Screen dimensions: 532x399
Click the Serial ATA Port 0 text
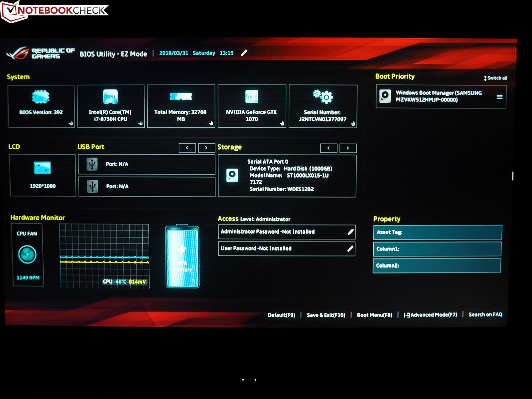tap(268, 162)
